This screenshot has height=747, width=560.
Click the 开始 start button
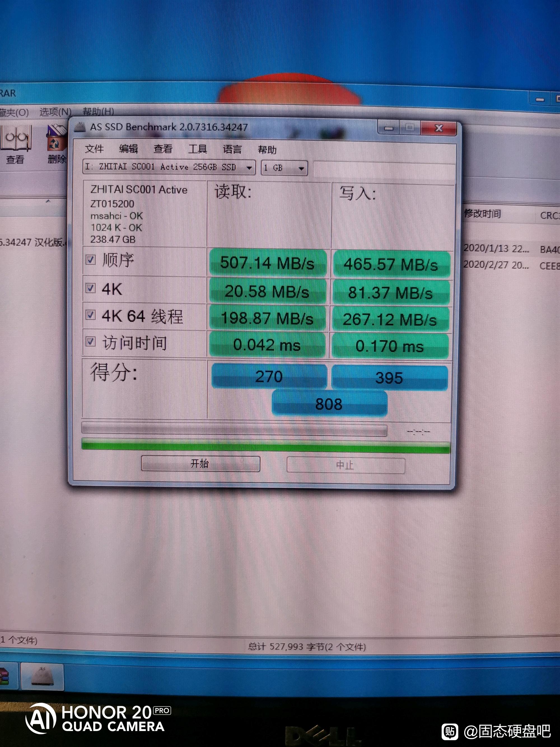(200, 463)
